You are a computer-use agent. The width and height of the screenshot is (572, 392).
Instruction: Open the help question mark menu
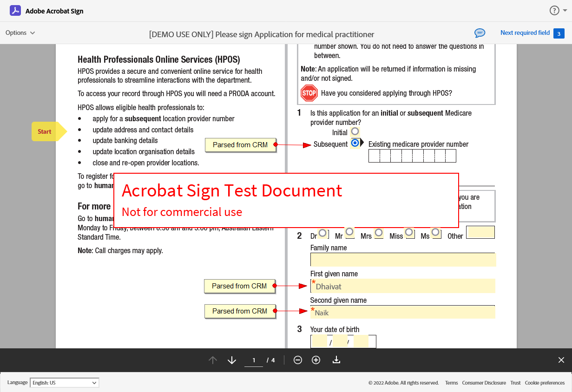(554, 11)
